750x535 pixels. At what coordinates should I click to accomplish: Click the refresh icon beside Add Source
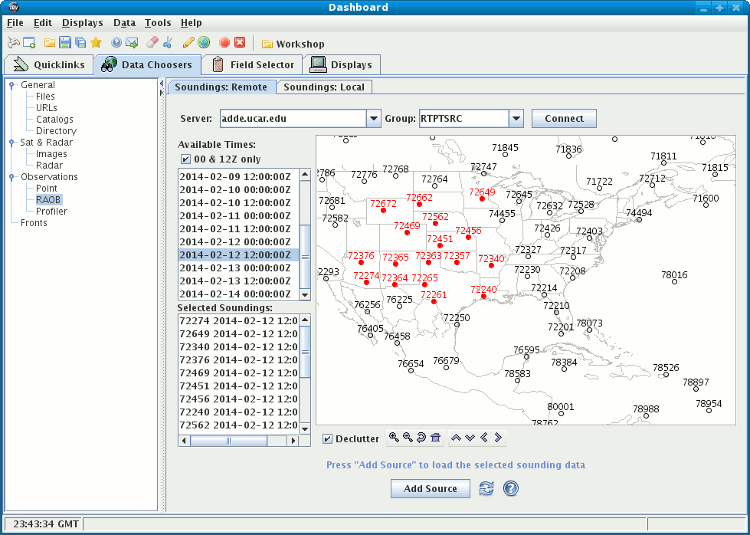(x=487, y=488)
